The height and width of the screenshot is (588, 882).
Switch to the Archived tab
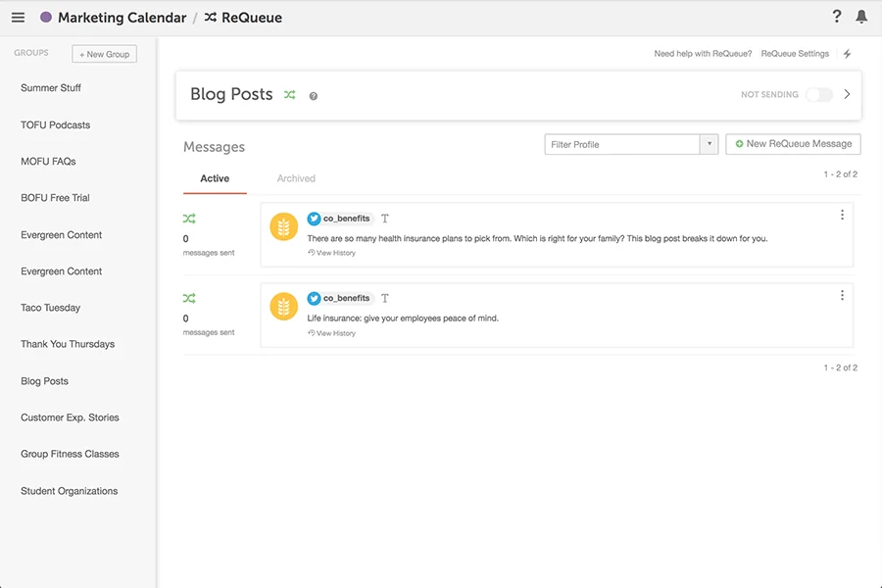tap(297, 178)
